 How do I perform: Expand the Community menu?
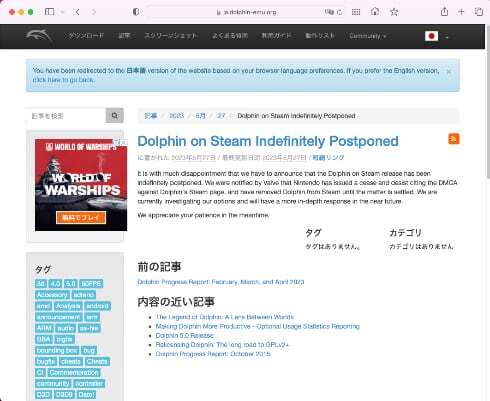tap(368, 36)
